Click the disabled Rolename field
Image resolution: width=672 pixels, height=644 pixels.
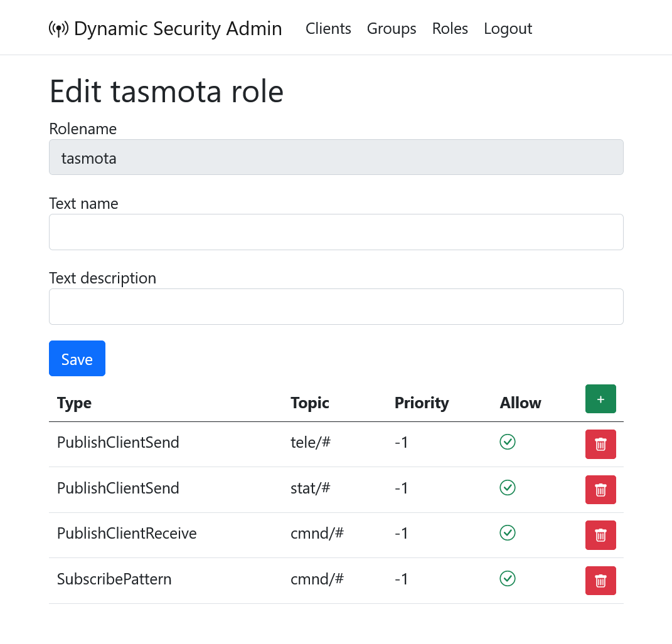click(336, 157)
